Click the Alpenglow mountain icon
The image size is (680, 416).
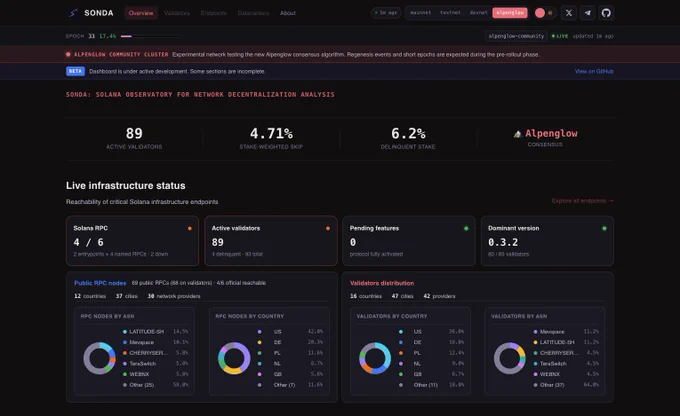click(x=517, y=134)
